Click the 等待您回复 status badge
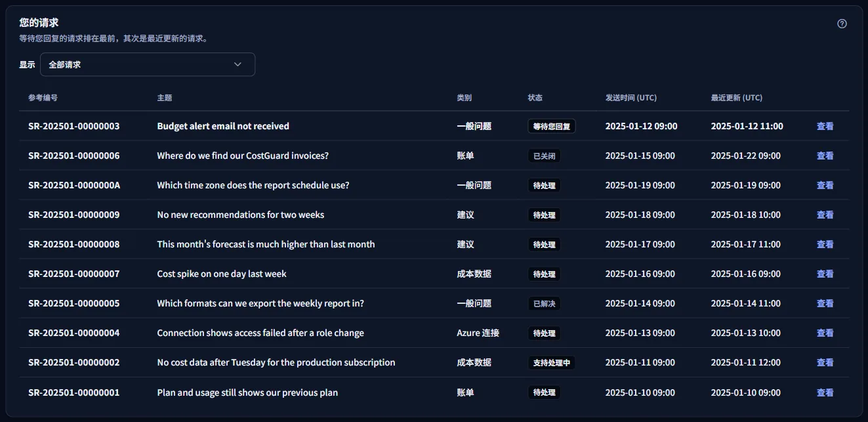 point(552,126)
